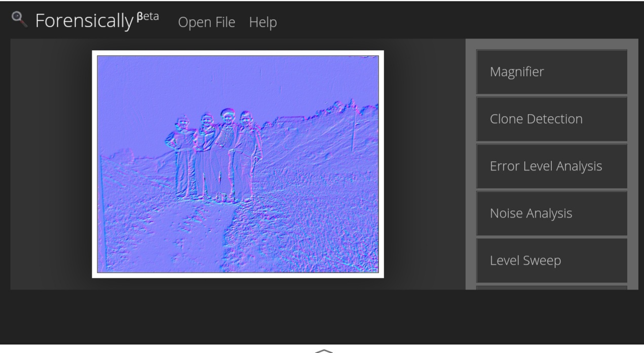Select the Clone Detection tool
The width and height of the screenshot is (644, 353).
coord(552,119)
